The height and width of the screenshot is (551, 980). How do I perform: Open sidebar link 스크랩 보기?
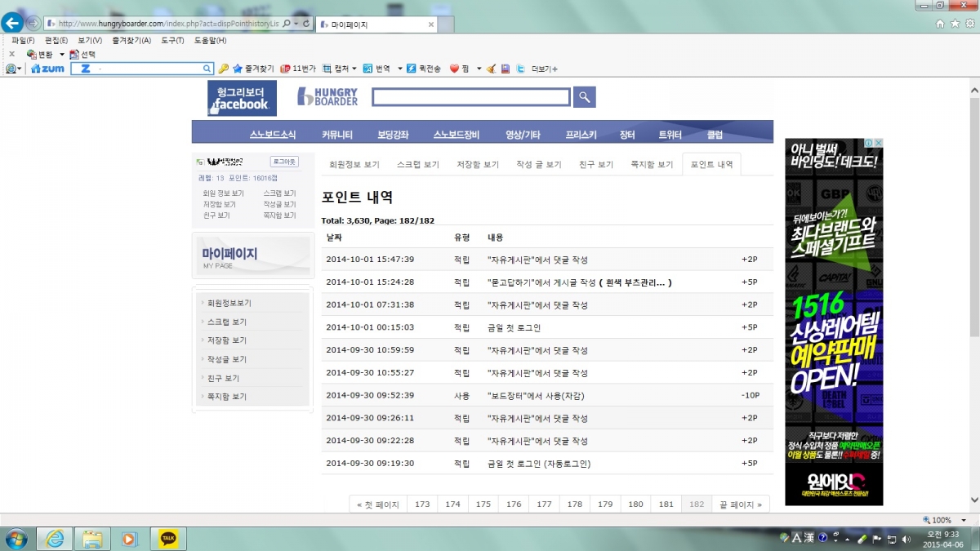coord(227,322)
